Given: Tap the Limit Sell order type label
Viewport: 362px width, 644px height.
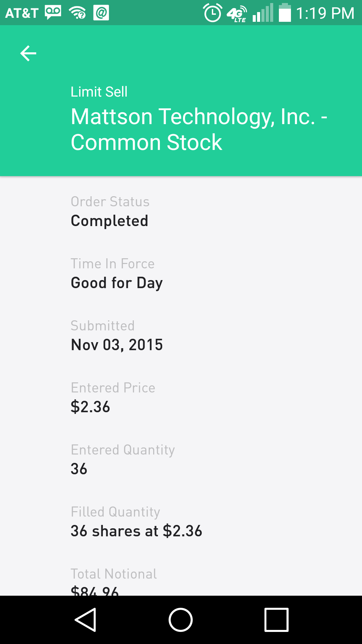Looking at the screenshot, I should 99,92.
